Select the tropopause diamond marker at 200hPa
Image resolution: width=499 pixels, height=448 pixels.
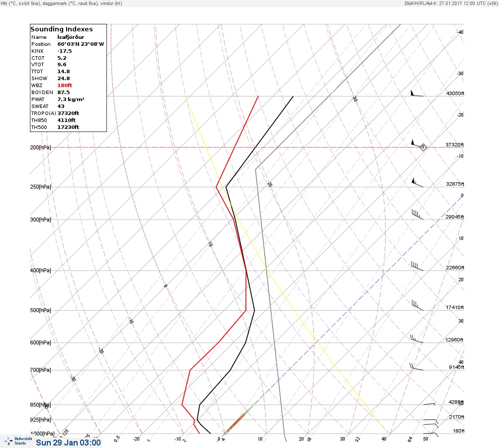[x=423, y=147]
